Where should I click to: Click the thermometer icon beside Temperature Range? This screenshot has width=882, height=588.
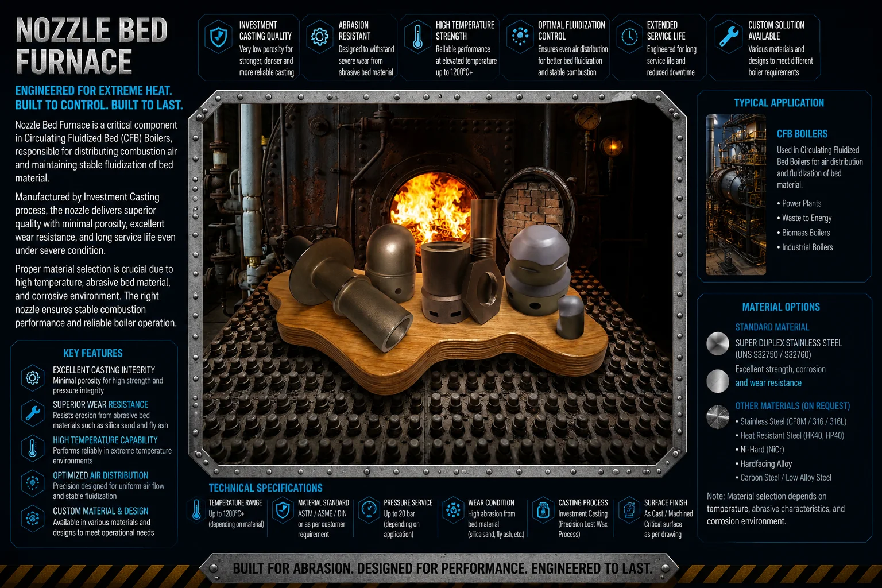(196, 510)
